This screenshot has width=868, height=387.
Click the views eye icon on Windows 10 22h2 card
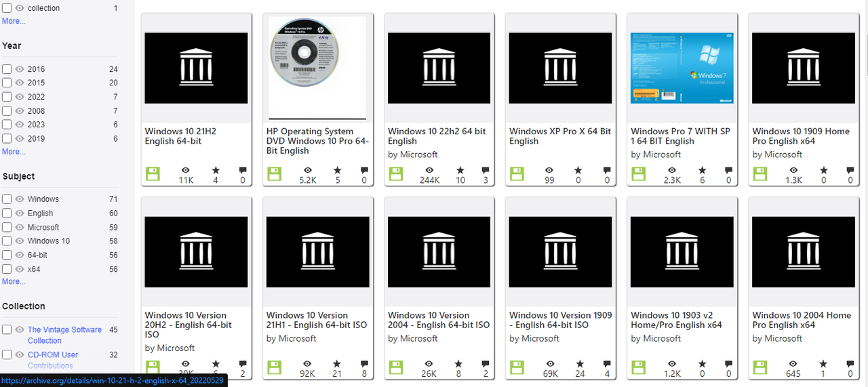(429, 171)
